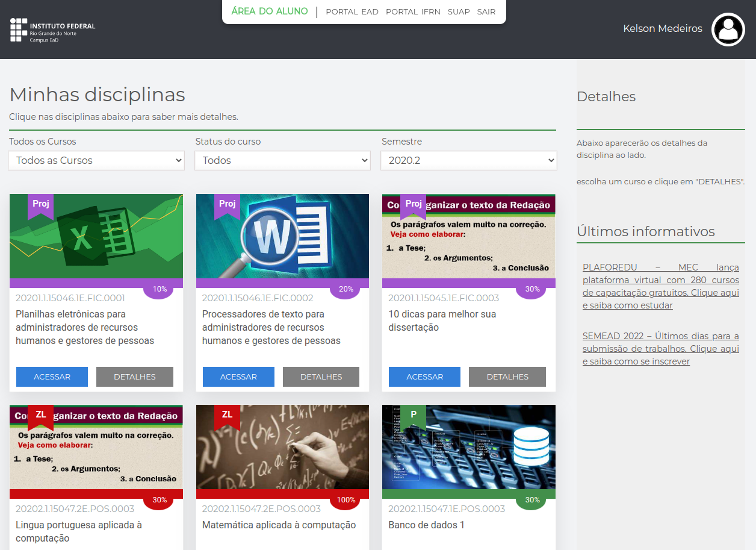Image resolution: width=756 pixels, height=550 pixels.
Task: Click the 100% progress badge on Matemática aplicada
Action: 346,500
